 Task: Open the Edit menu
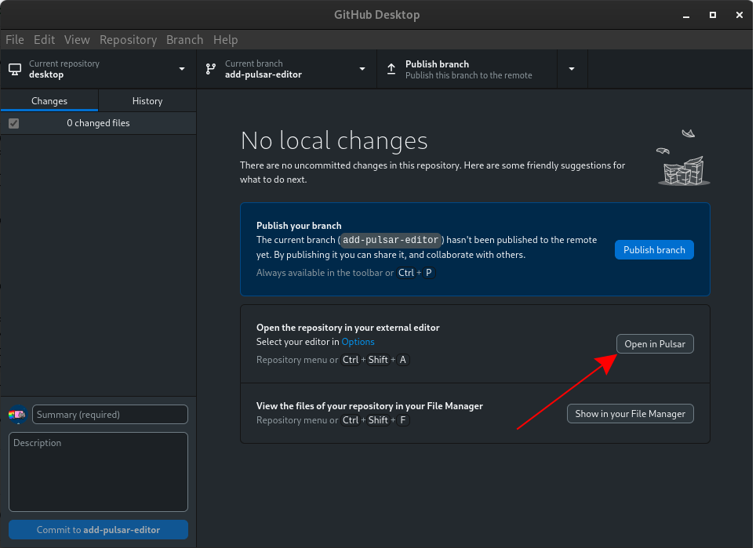pos(45,39)
